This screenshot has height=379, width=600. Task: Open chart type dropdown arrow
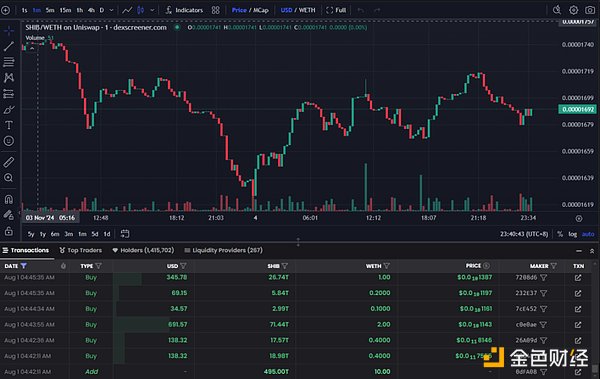click(x=152, y=10)
